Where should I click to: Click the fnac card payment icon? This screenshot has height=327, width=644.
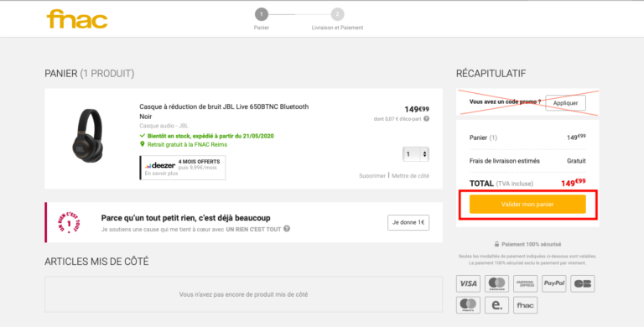click(525, 305)
